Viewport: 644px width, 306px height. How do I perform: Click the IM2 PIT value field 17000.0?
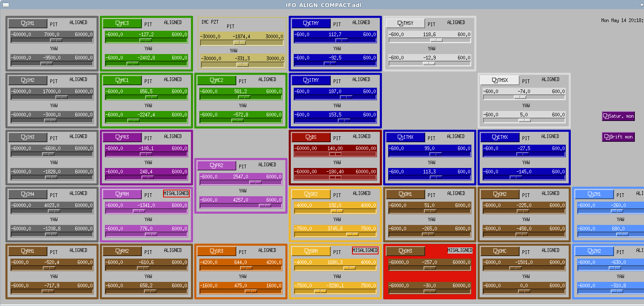click(52, 91)
